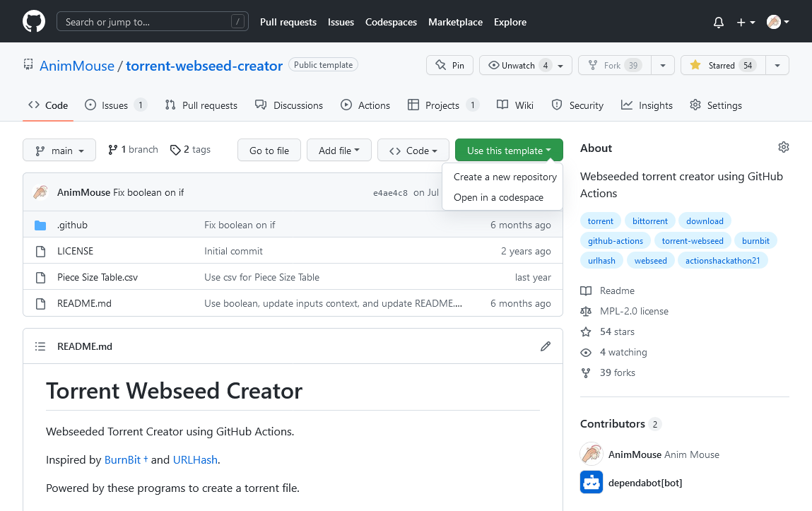Follow the URLHash link in README

pyautogui.click(x=195, y=459)
